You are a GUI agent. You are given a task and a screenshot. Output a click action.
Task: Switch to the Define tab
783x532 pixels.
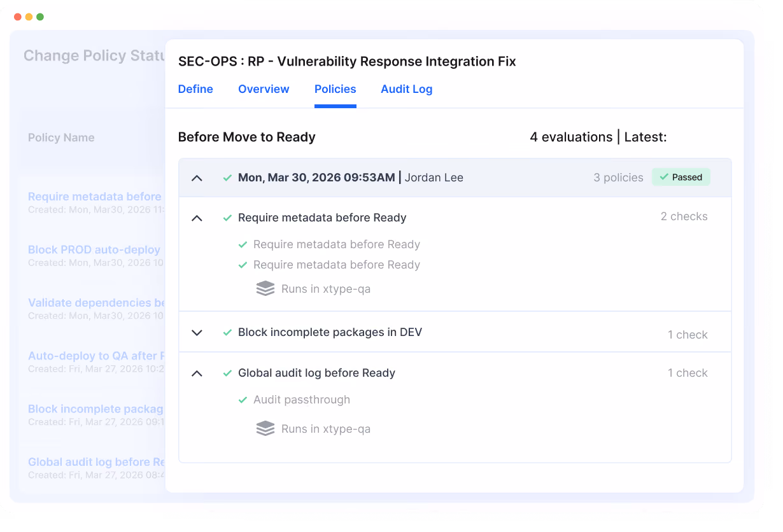[x=195, y=89]
